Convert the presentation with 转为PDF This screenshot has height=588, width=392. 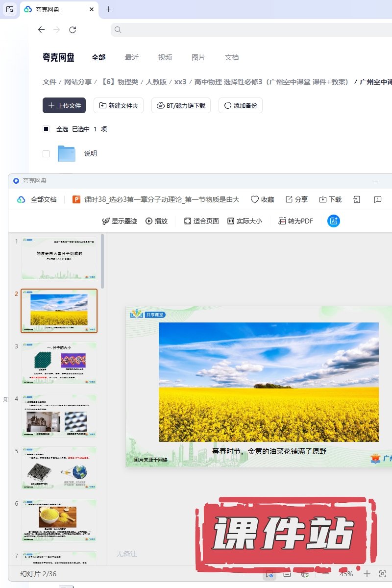point(295,221)
